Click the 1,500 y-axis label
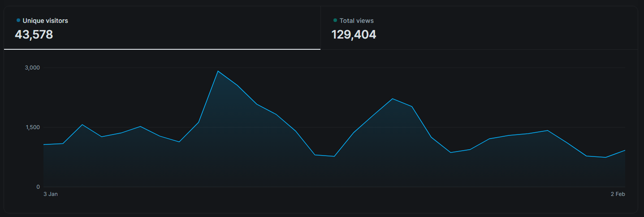The width and height of the screenshot is (644, 217). 32,127
